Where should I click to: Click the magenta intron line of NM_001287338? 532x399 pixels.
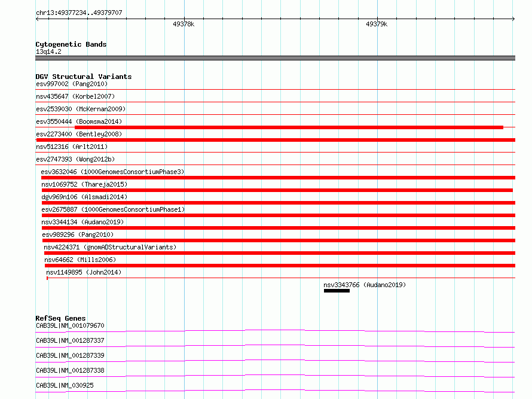pyautogui.click(x=275, y=376)
